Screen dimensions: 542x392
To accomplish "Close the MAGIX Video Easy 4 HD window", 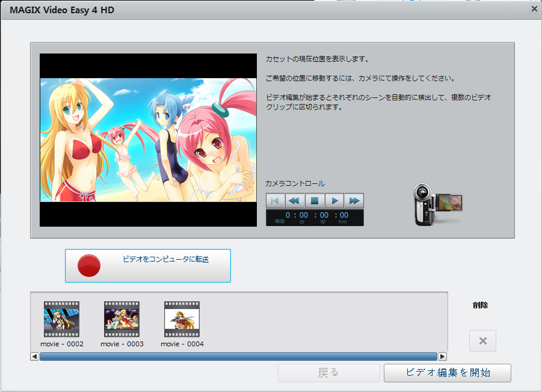I will tap(534, 9).
